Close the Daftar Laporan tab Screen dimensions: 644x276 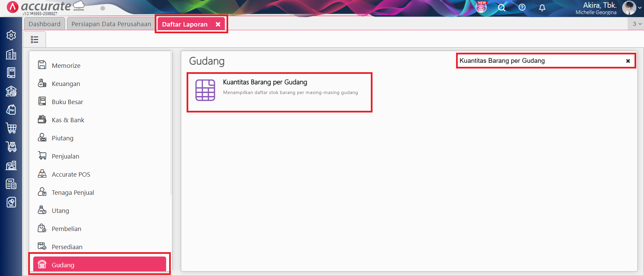pyautogui.click(x=218, y=24)
